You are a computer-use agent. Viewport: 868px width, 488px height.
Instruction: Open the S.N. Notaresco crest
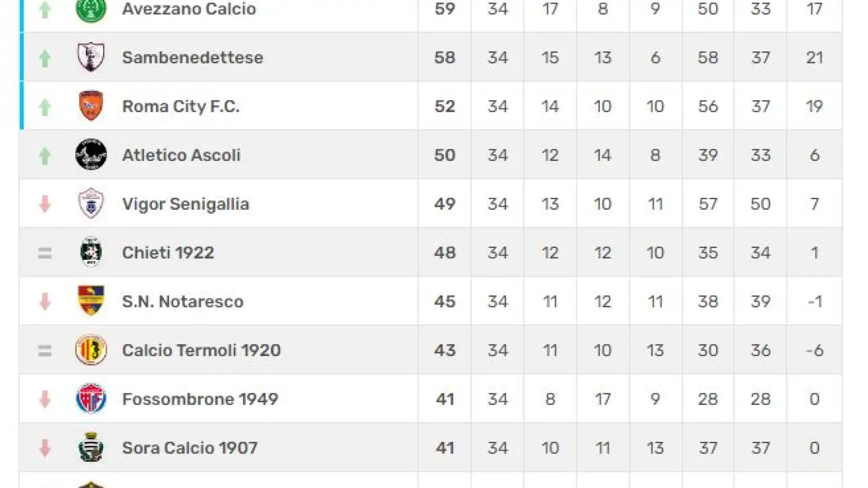tap(91, 300)
